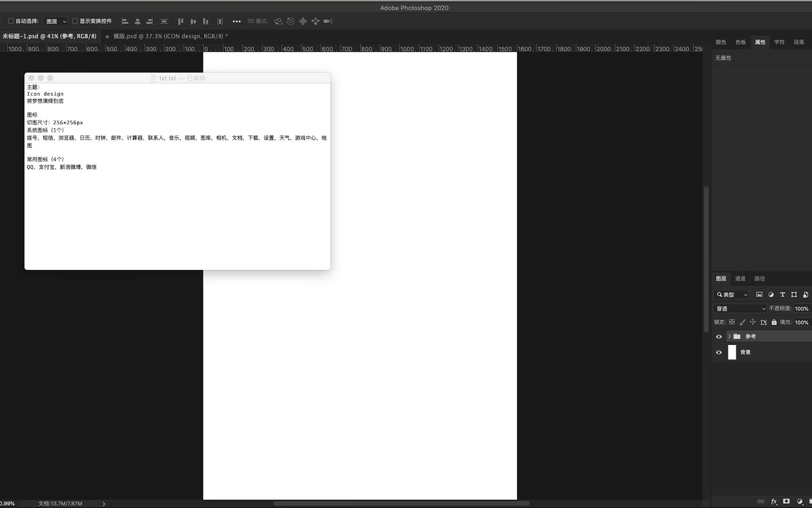
Task: Toggle lock all padlock icon
Action: tap(774, 322)
